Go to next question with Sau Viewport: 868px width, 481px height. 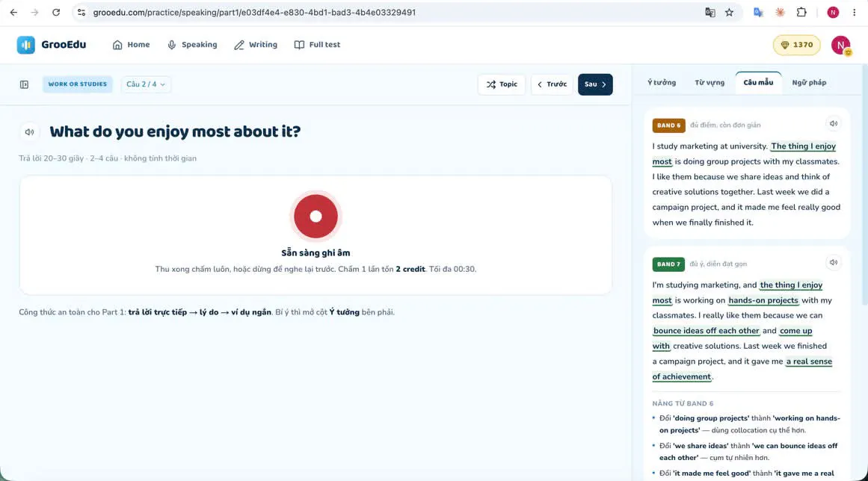[x=595, y=84]
